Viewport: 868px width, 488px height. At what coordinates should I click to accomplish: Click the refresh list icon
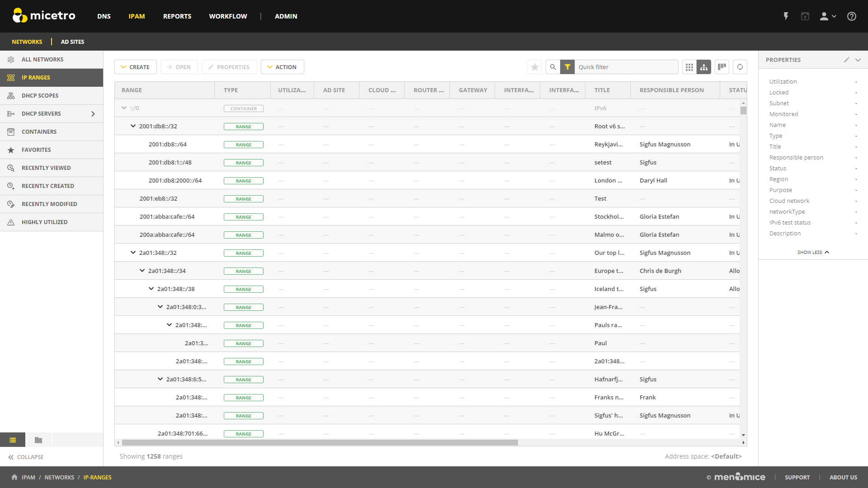(x=740, y=67)
